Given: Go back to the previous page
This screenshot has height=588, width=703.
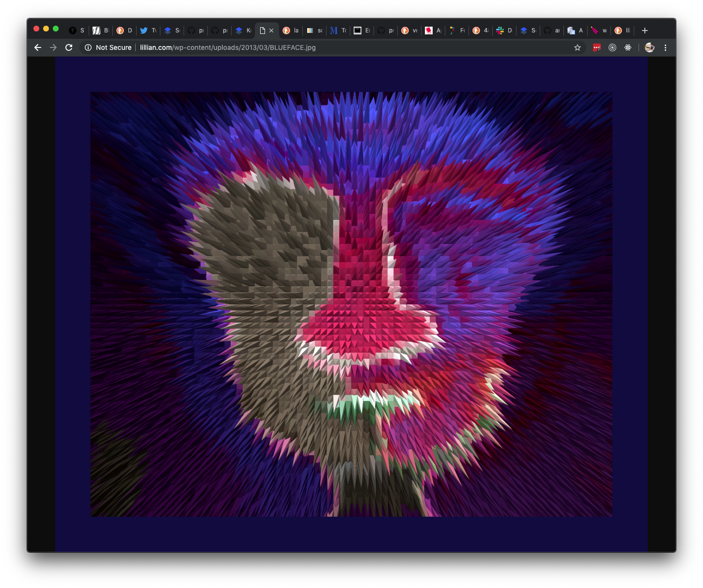Looking at the screenshot, I should point(38,47).
